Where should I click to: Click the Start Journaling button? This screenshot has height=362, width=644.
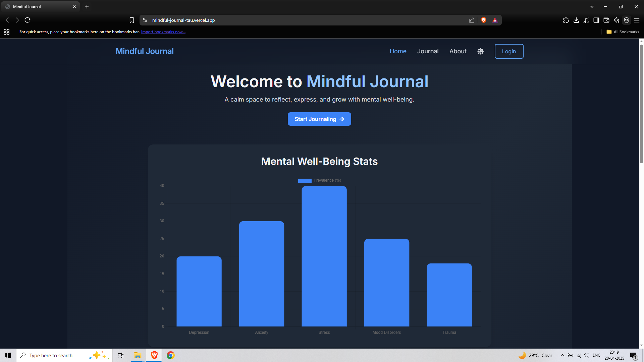point(319,119)
